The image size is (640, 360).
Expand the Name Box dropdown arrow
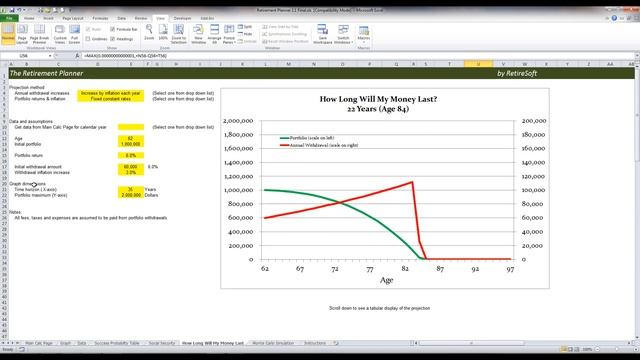50,56
